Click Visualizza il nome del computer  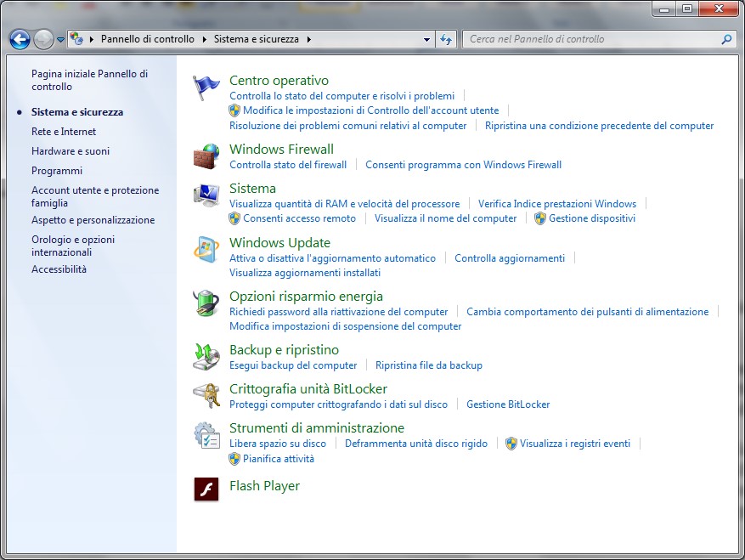(445, 218)
